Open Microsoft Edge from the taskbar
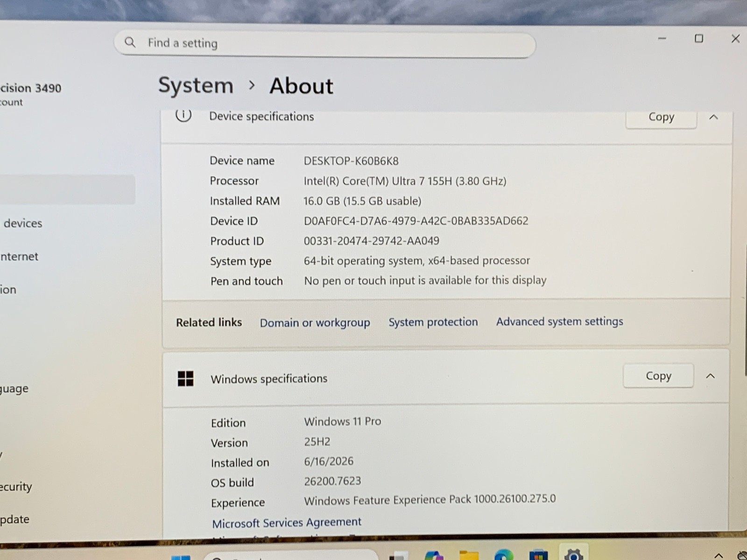Screen dimensions: 747x560 503,555
